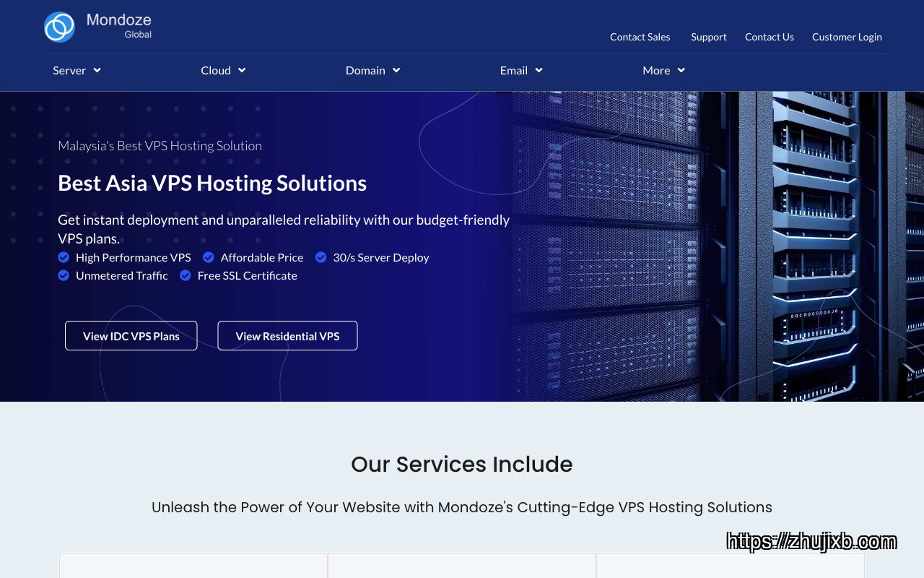Click checkmark icon beside Free SSL Certificate
The height and width of the screenshot is (578, 924).
click(x=186, y=275)
